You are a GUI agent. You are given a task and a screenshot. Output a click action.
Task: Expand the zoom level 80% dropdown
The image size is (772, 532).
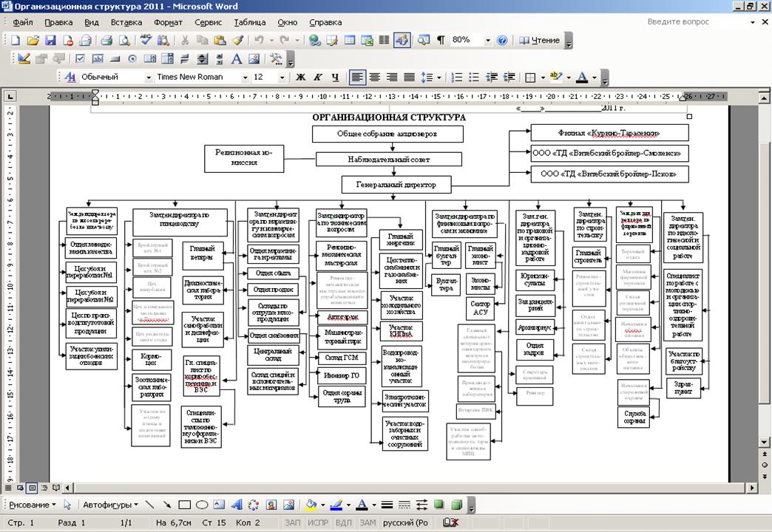(x=487, y=41)
